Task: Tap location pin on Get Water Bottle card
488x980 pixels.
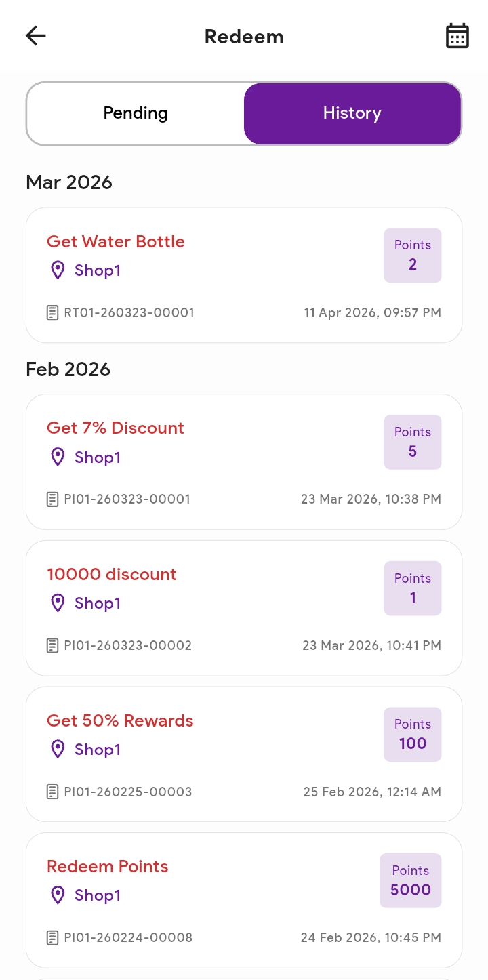Action: 58,270
